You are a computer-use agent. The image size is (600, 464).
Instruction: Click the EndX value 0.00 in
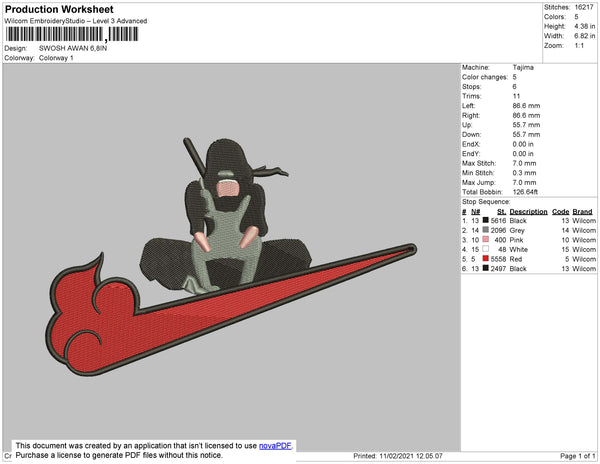[x=523, y=144]
